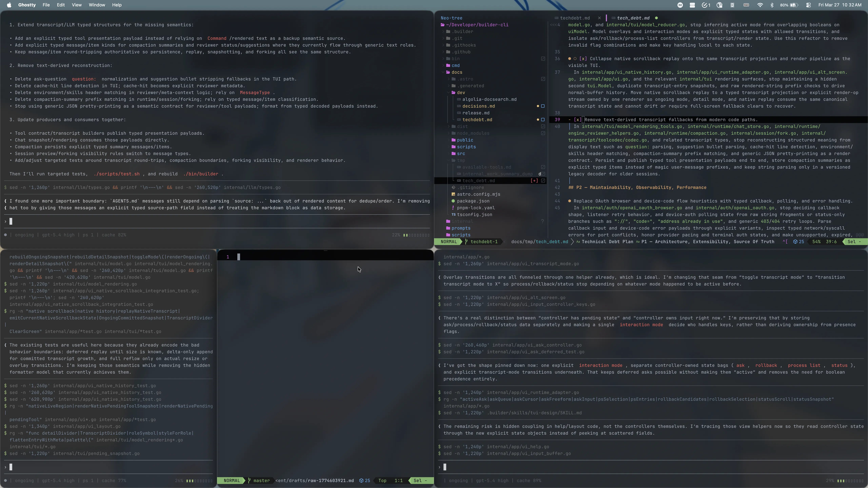Image resolution: width=868 pixels, height=488 pixels.
Task: Click the cmd folder icon
Action: coord(448,65)
